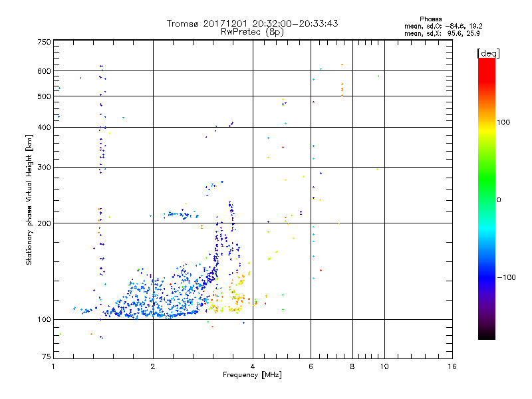Click the y-axis tick label '750'

(x=44, y=42)
